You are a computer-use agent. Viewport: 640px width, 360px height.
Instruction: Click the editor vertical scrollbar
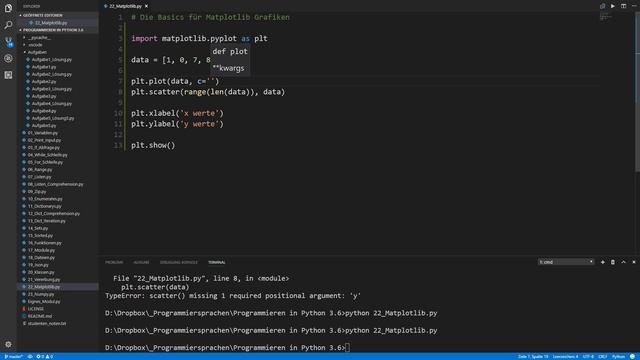tap(638, 91)
